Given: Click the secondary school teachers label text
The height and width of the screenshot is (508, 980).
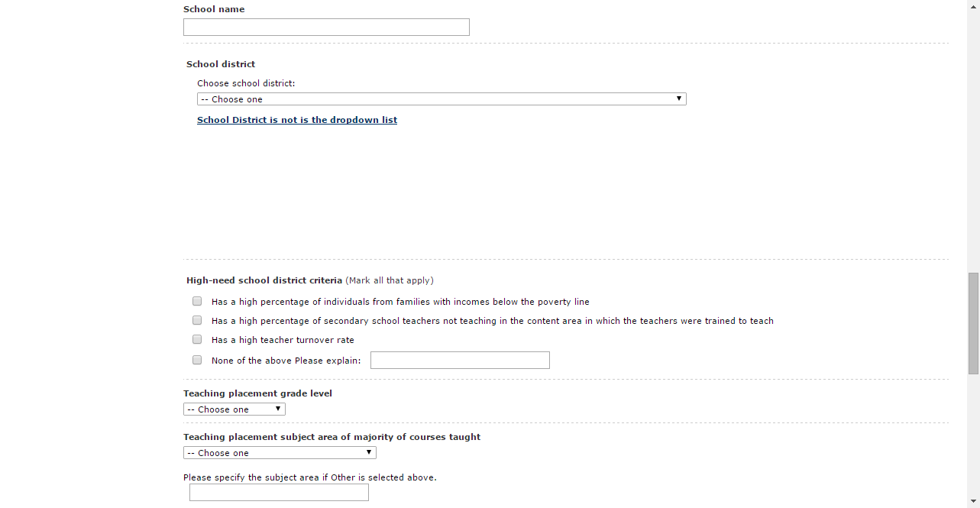Looking at the screenshot, I should coord(492,321).
